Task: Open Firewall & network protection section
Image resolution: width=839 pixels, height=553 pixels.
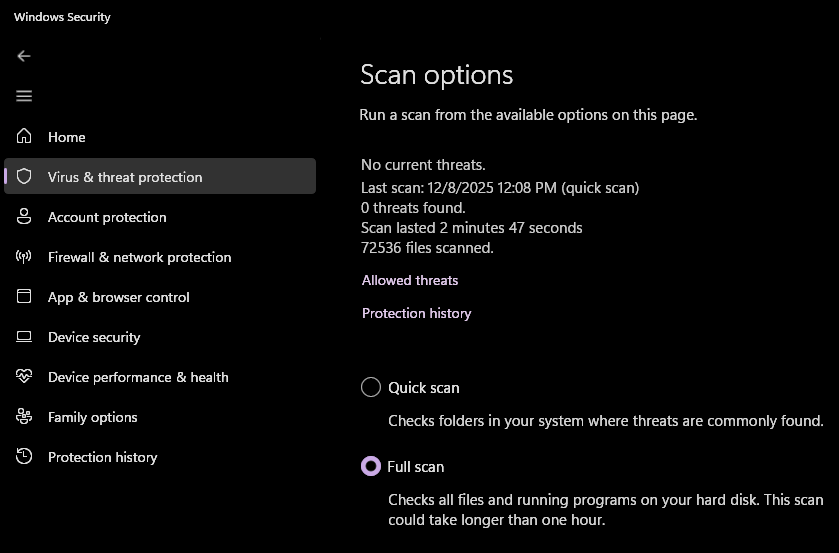Action: click(x=139, y=257)
